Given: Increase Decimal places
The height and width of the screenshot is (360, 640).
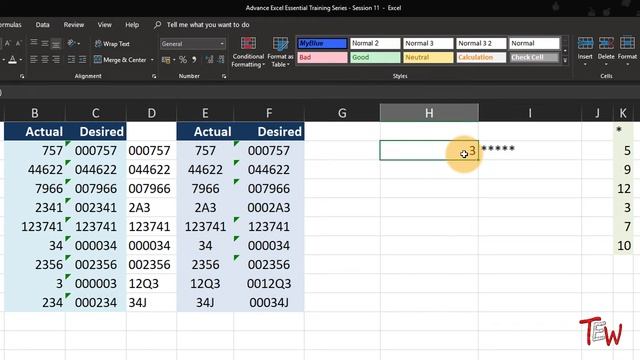Looking at the screenshot, I should (x=209, y=60).
